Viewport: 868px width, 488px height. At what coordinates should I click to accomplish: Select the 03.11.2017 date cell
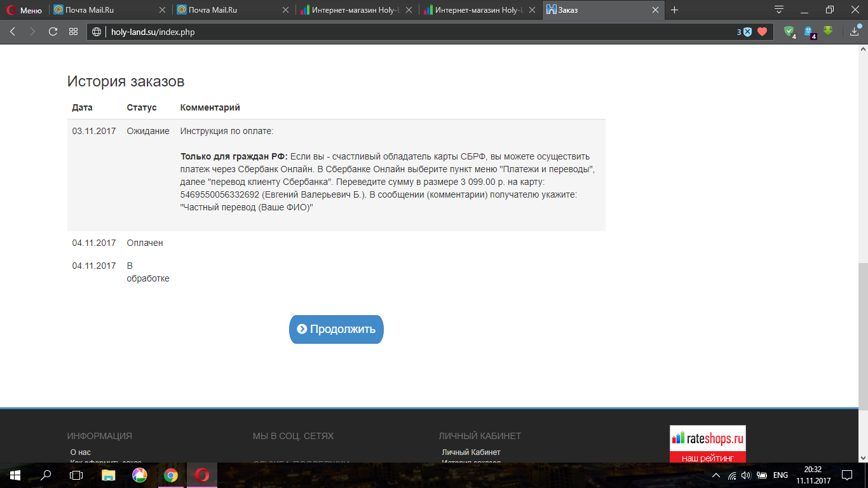(94, 131)
